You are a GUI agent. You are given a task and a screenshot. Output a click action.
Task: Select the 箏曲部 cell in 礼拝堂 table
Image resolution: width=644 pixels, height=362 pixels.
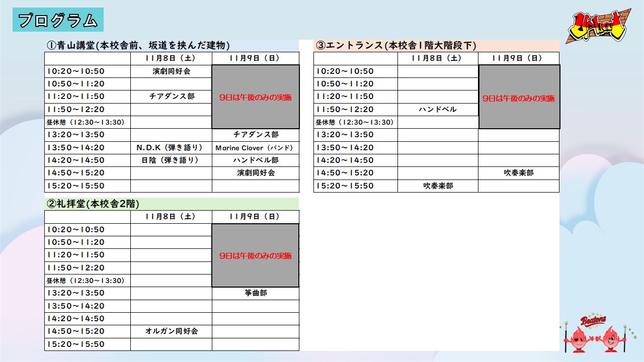point(256,293)
